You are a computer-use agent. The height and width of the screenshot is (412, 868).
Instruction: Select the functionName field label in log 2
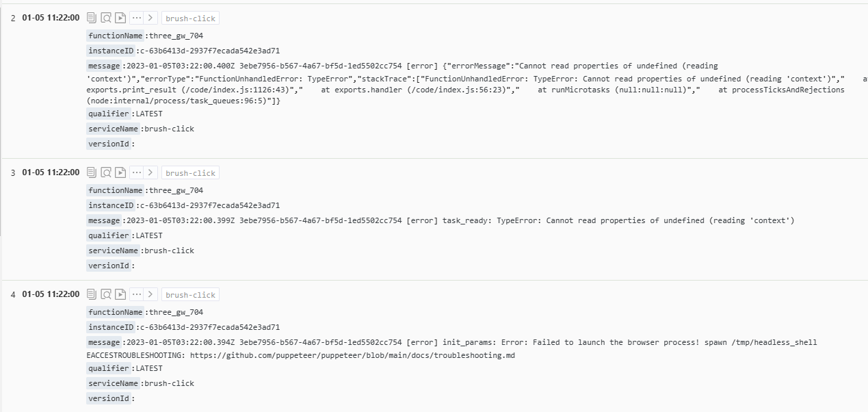point(115,36)
